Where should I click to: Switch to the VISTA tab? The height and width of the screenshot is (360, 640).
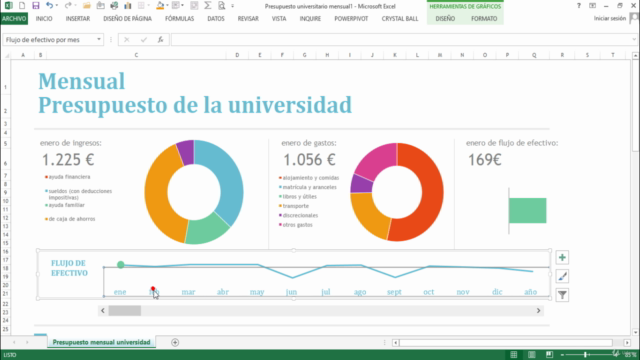279,18
